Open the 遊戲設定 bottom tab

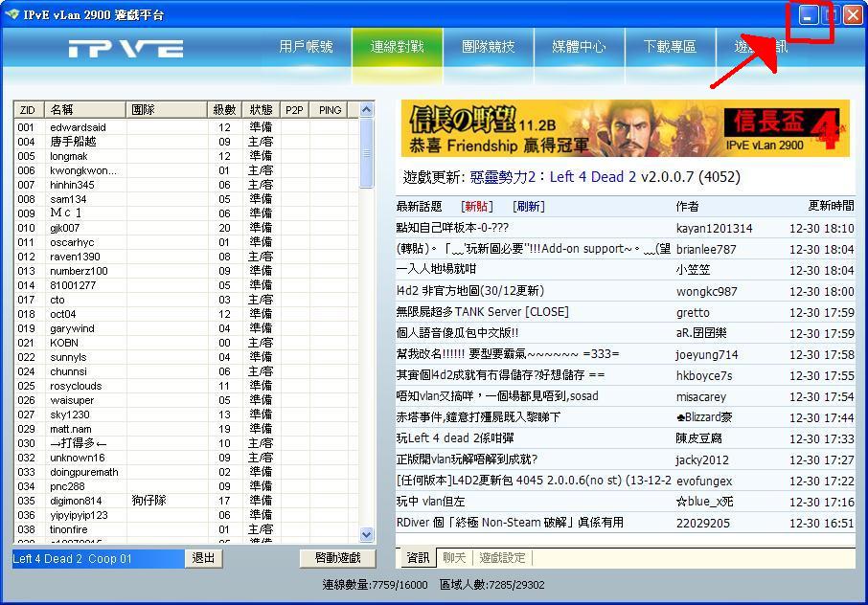click(x=502, y=557)
